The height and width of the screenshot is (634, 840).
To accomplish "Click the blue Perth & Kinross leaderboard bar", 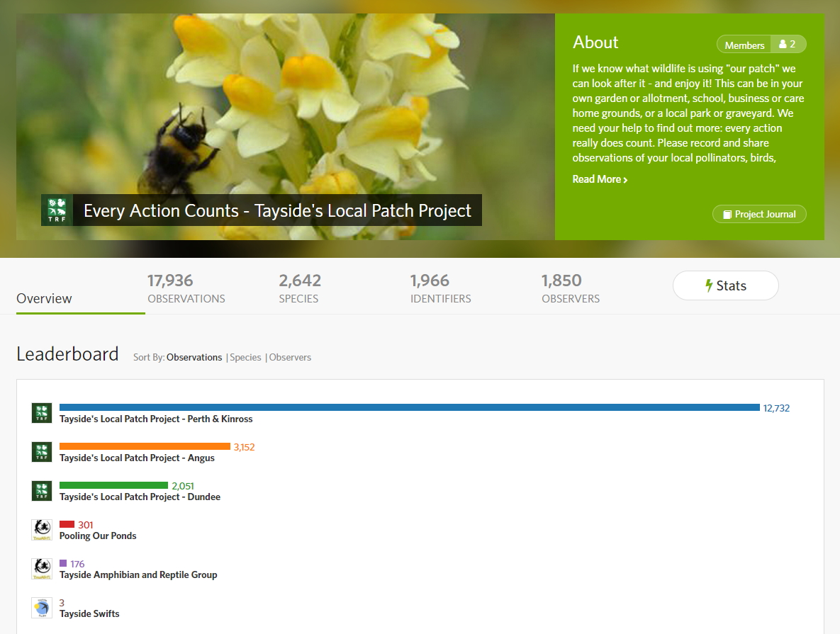I will coord(409,407).
